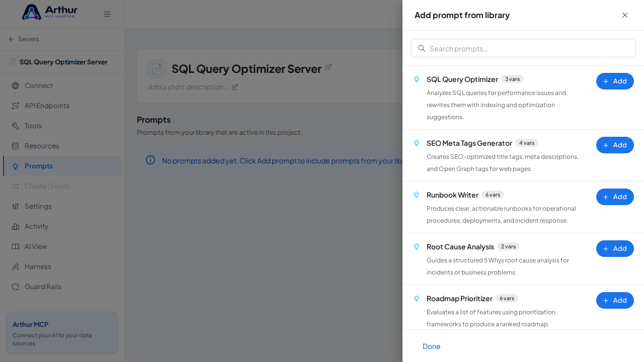Click the info icon in the no-prompts banner

tap(150, 160)
